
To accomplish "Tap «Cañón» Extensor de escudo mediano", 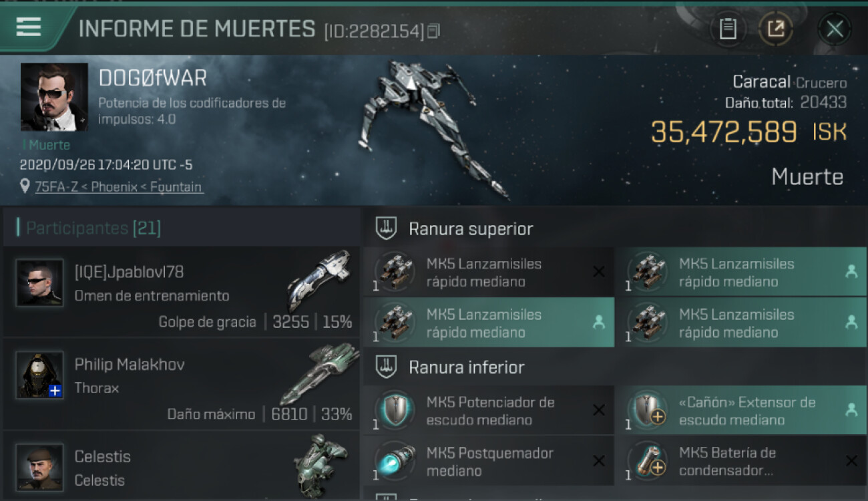I will tap(740, 411).
